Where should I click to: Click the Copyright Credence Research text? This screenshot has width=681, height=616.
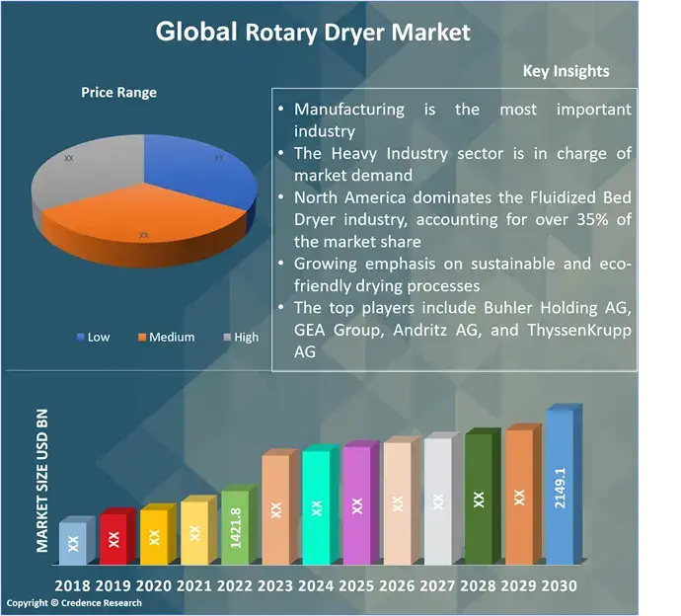click(74, 603)
